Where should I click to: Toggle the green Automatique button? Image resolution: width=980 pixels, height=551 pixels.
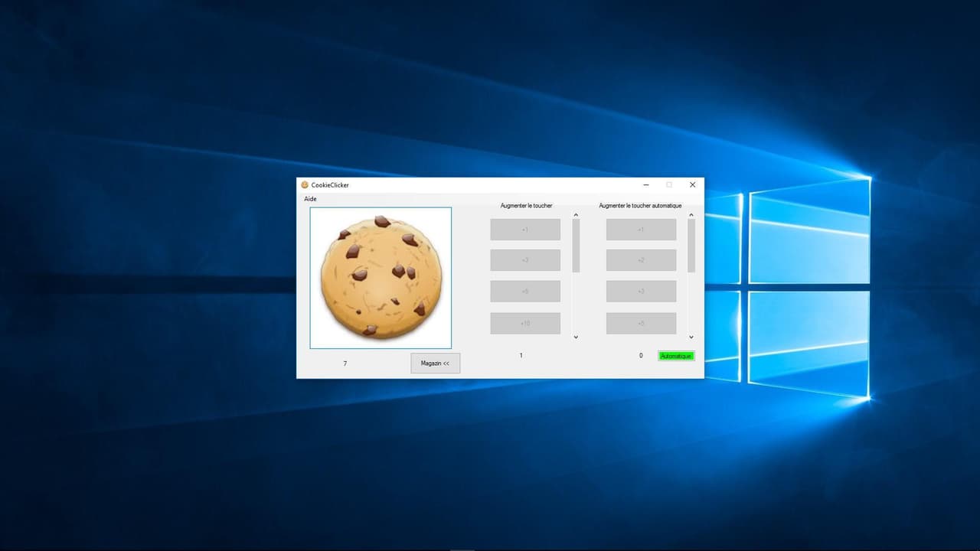pos(676,356)
